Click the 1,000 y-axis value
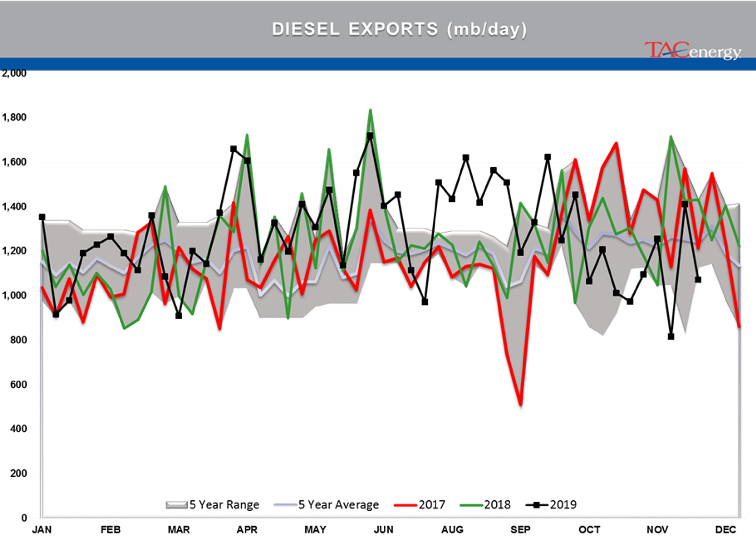The image size is (756, 549). pyautogui.click(x=14, y=295)
